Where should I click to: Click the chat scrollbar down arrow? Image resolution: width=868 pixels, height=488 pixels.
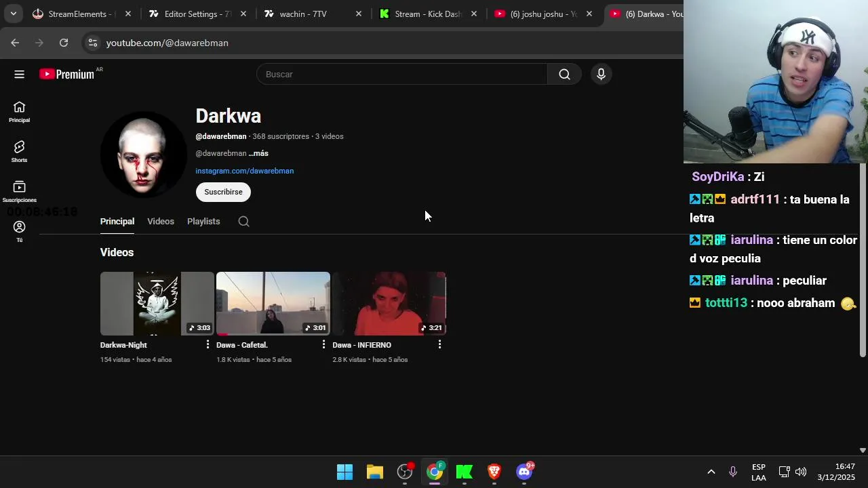863,450
